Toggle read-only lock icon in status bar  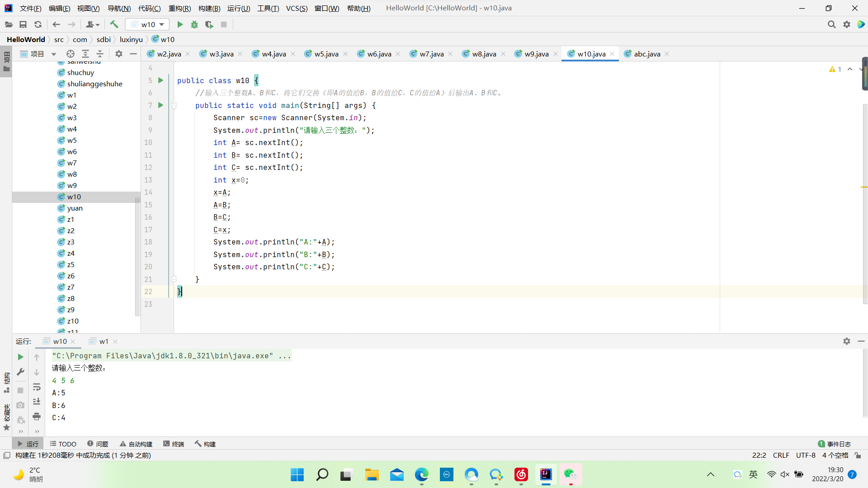click(x=858, y=455)
